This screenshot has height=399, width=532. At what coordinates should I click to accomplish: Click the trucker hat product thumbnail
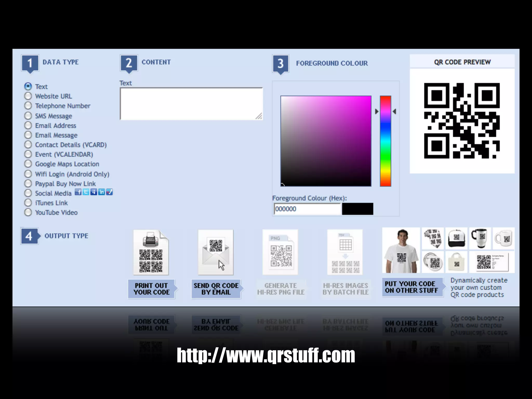pos(456,238)
